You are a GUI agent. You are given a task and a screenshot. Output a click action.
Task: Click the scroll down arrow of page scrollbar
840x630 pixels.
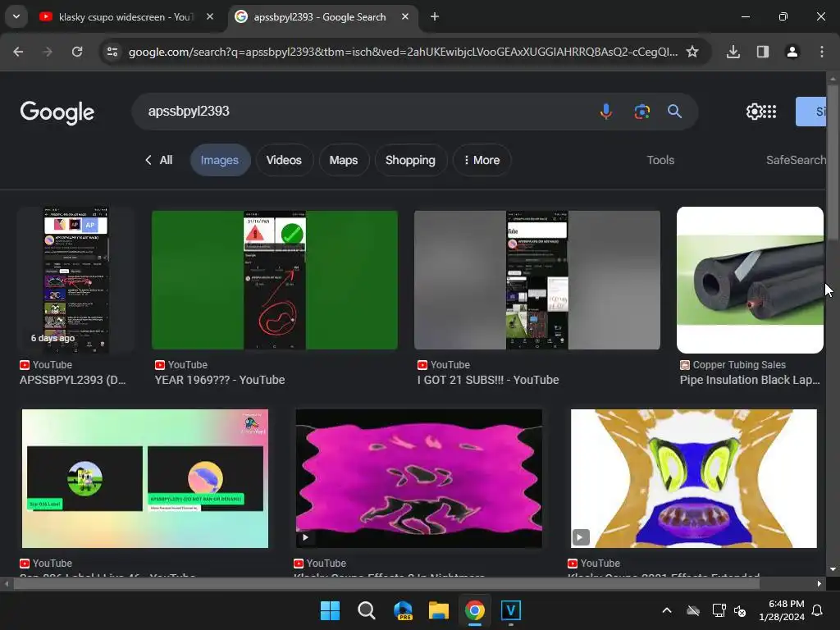[833, 569]
